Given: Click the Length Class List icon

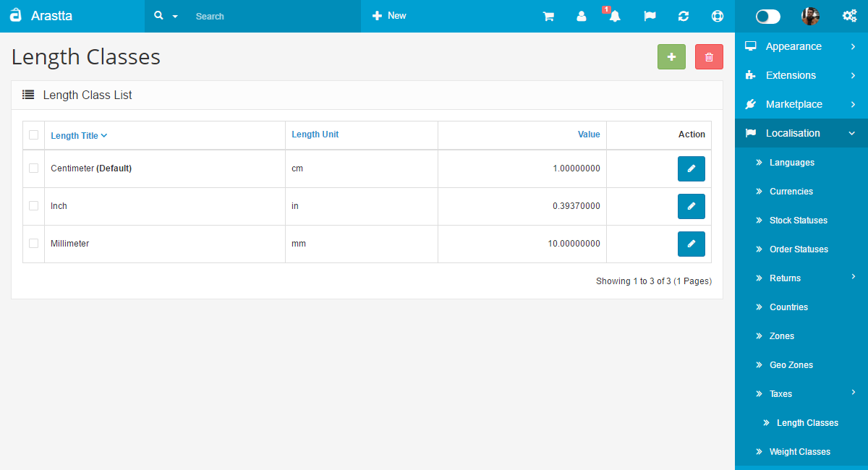Looking at the screenshot, I should (x=28, y=95).
